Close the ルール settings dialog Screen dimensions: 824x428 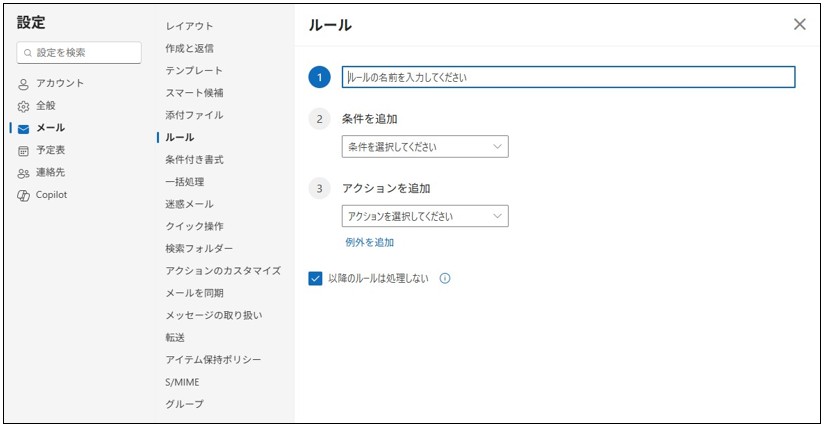coord(799,25)
